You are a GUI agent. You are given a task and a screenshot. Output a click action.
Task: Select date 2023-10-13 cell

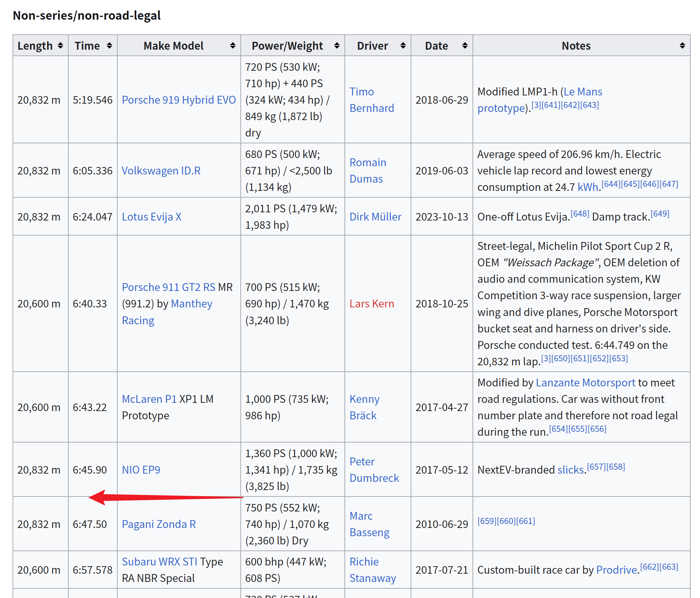tap(442, 217)
